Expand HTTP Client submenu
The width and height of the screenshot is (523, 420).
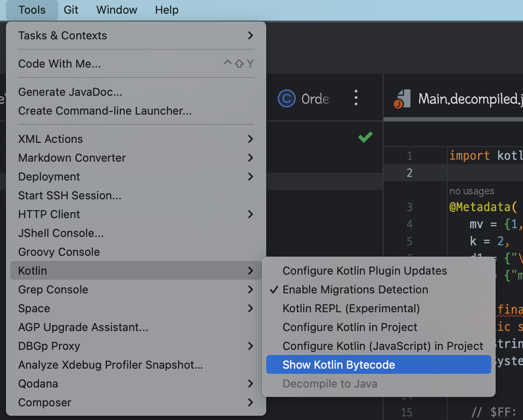pyautogui.click(x=136, y=214)
